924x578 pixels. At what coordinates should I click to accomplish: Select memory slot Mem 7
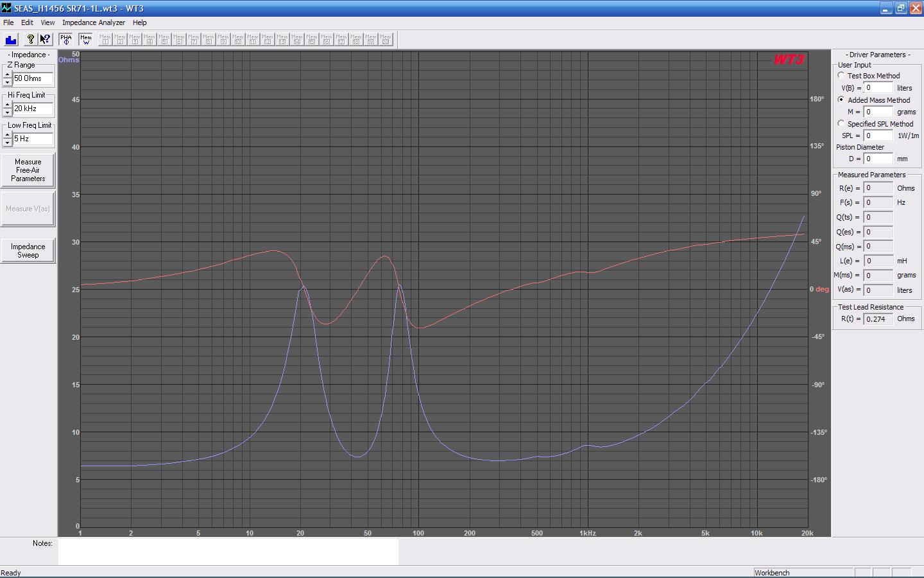pos(194,39)
